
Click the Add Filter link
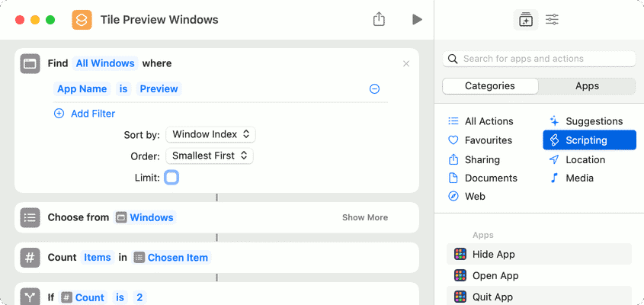pyautogui.click(x=93, y=114)
